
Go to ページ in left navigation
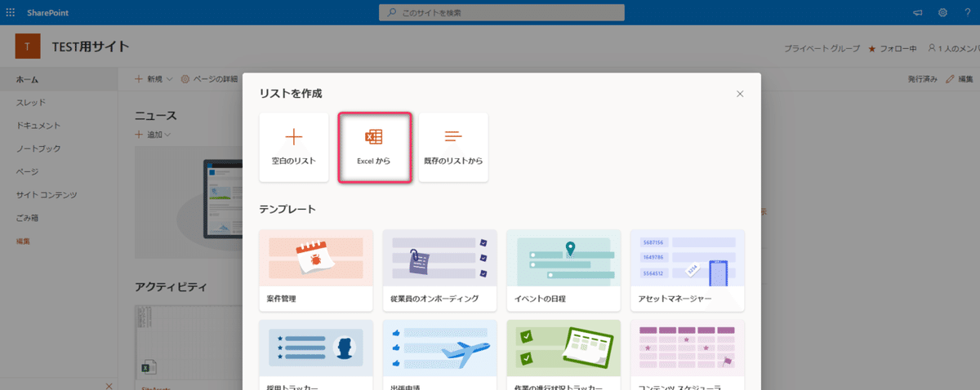(28, 172)
